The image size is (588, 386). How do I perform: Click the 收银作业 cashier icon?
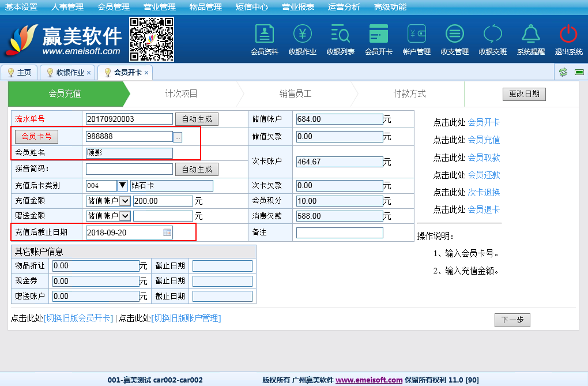tap(303, 35)
